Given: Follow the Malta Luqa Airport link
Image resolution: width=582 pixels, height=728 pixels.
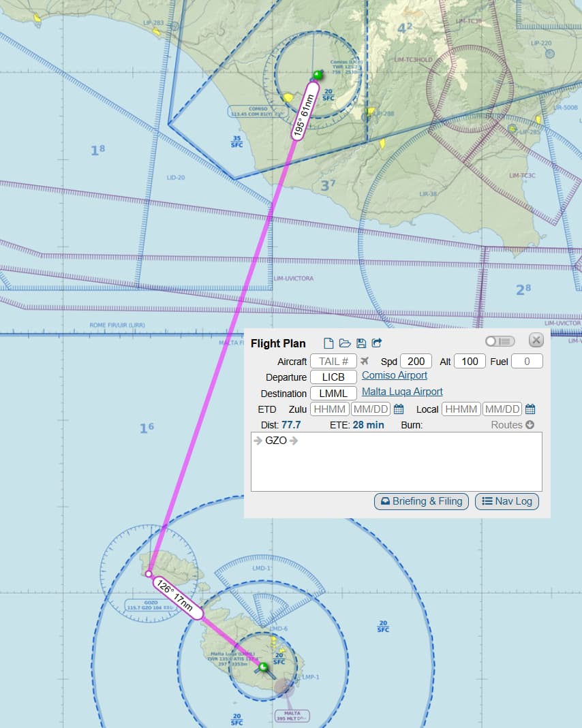Looking at the screenshot, I should click(x=402, y=392).
